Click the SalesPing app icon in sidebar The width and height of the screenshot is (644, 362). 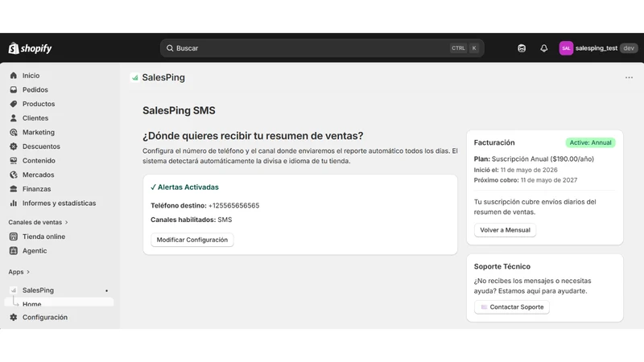coord(14,290)
